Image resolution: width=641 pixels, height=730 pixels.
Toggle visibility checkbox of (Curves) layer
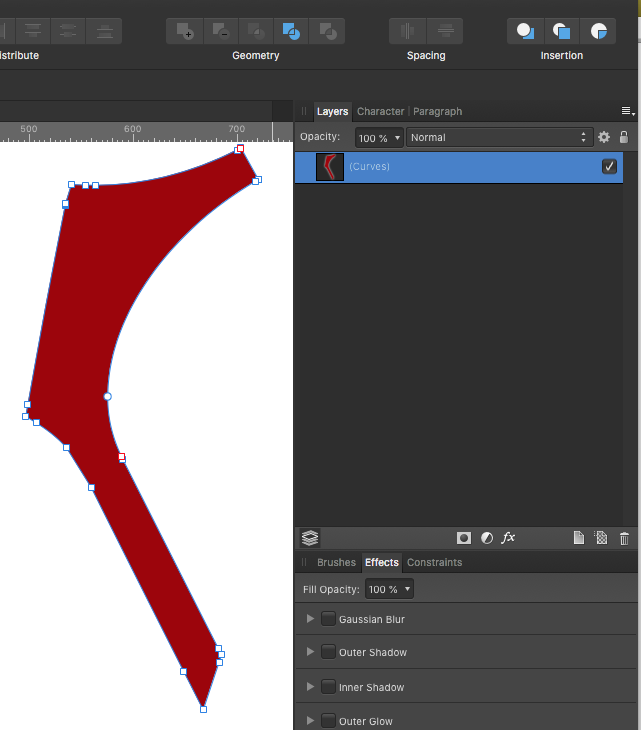[x=609, y=166]
